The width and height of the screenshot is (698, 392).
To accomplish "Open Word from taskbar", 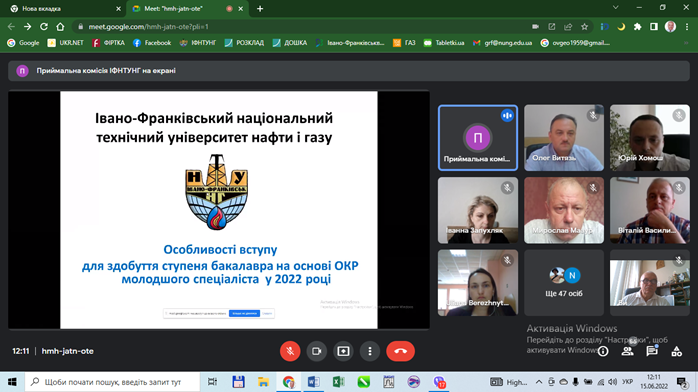I will (x=313, y=382).
